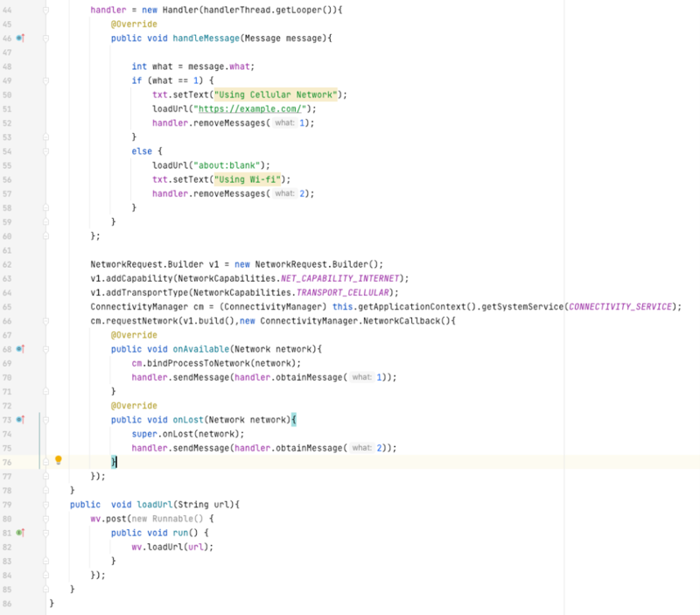Click the handleMessage method name
The image size is (700, 615).
coord(206,38)
